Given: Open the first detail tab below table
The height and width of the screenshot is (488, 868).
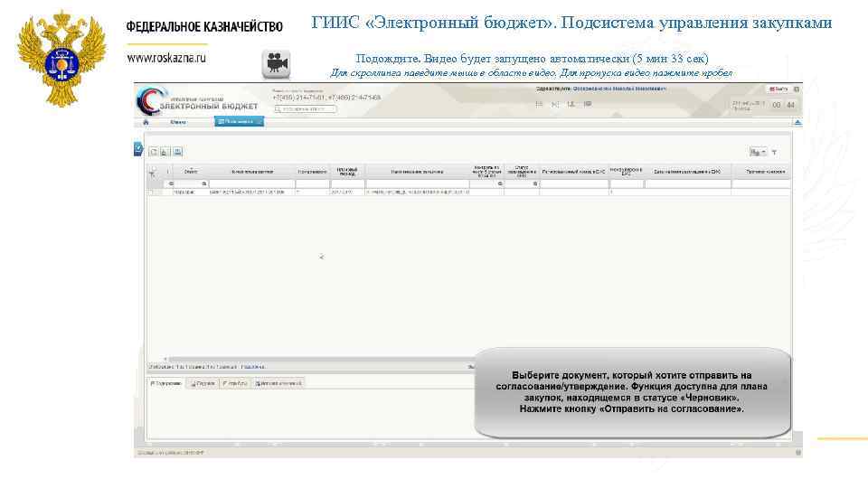Looking at the screenshot, I should pos(166,383).
